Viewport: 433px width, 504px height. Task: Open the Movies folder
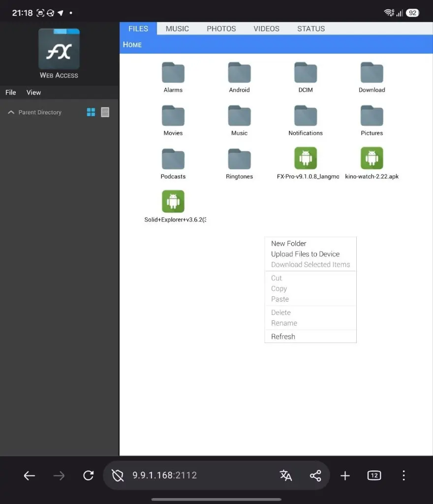173,121
